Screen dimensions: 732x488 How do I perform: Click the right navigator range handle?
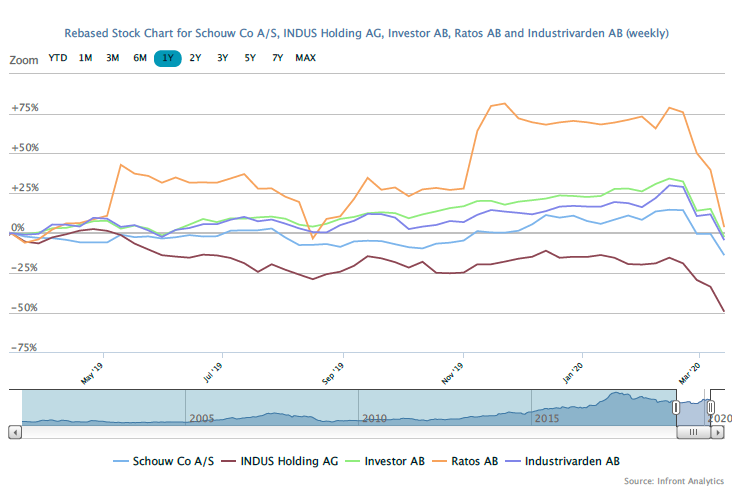point(711,408)
